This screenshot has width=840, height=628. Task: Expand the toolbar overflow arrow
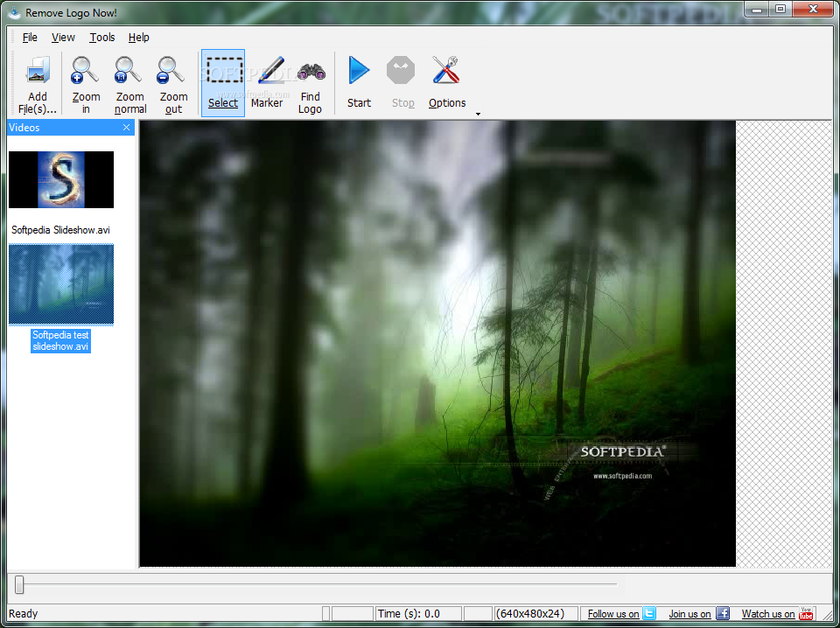(478, 114)
